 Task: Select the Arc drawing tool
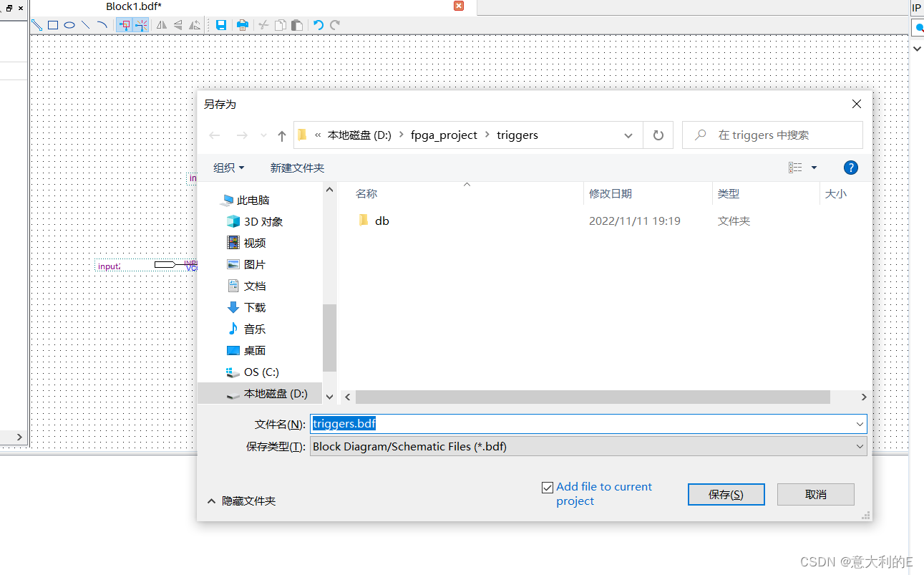click(102, 25)
